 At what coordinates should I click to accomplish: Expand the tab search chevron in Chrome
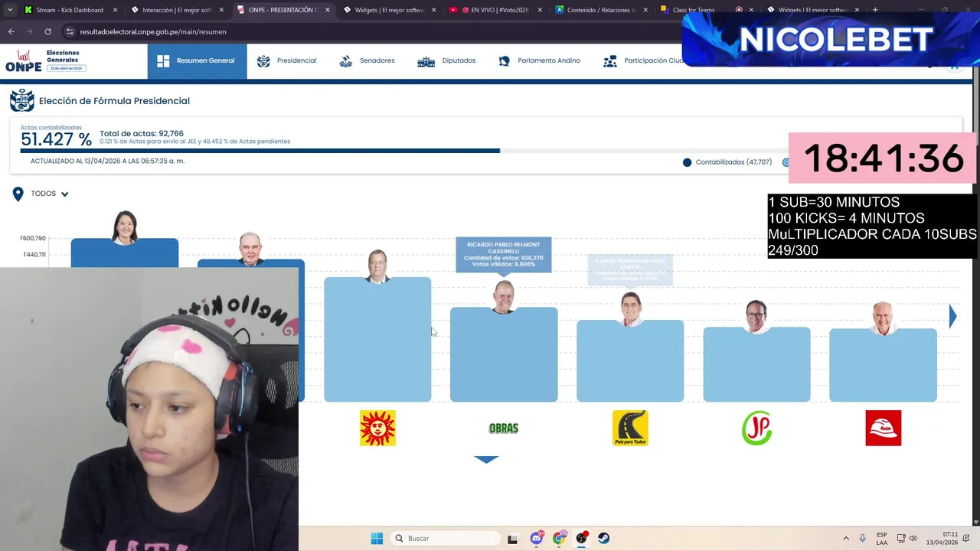pos(10,10)
